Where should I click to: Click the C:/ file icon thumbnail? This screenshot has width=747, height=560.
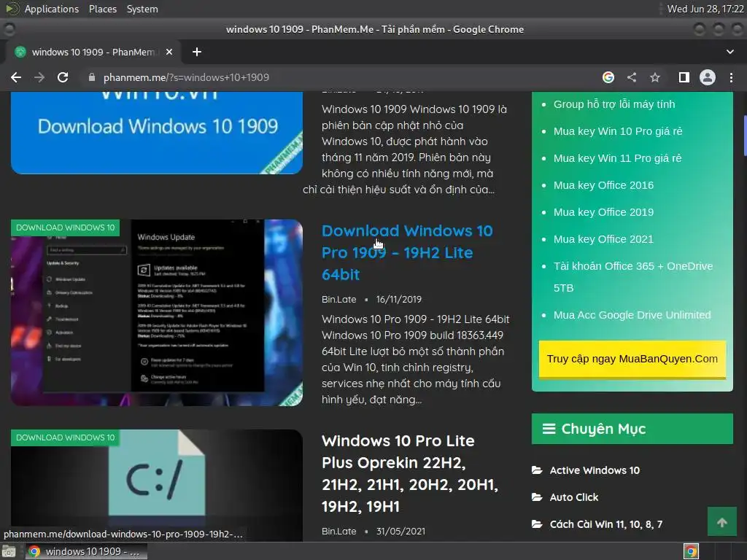pyautogui.click(x=157, y=485)
